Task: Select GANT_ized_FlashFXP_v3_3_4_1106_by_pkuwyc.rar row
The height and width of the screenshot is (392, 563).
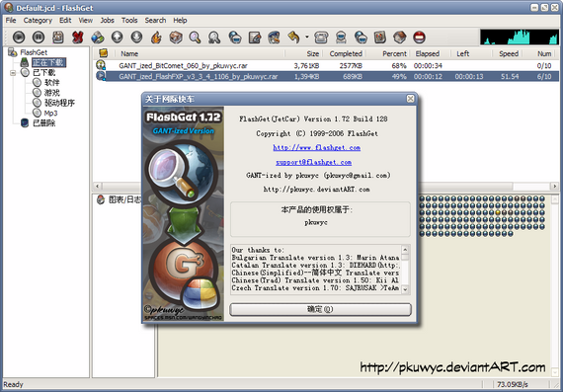Action: coord(326,76)
